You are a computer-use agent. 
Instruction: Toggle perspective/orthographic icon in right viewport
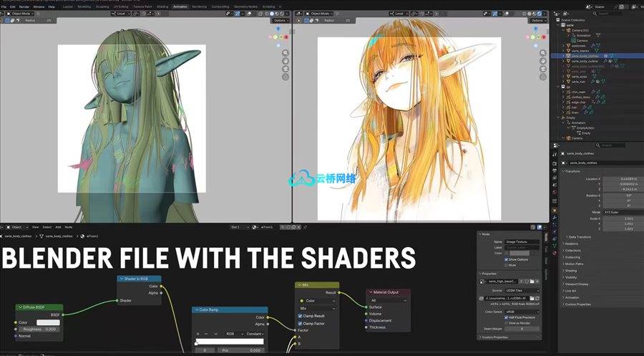(x=543, y=77)
